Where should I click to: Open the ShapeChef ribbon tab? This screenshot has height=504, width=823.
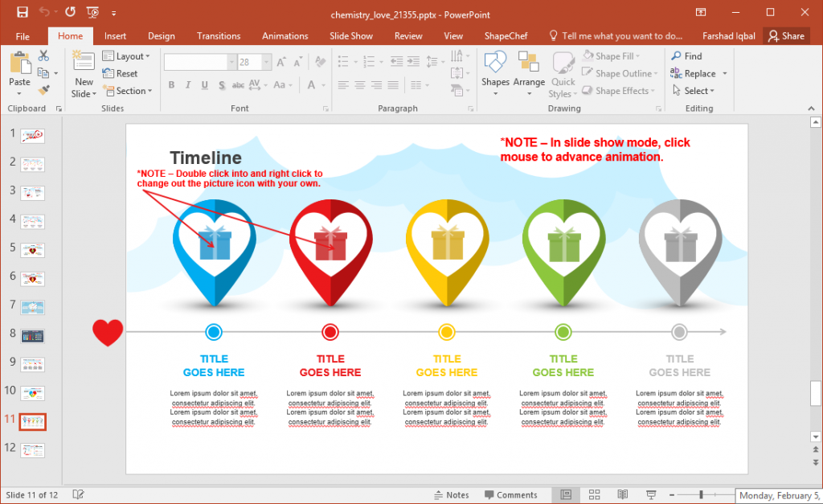coord(506,35)
